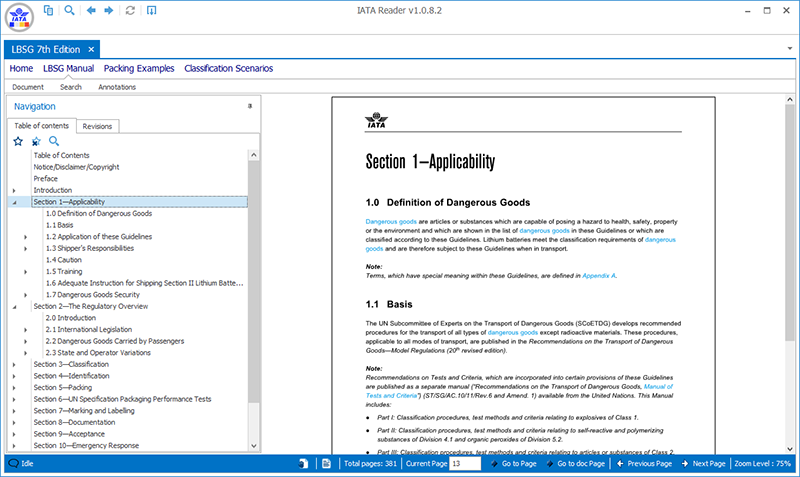The image size is (800, 477).
Task: Select Section 6—UN Specification Packaging Performance Tests
Action: [x=122, y=399]
